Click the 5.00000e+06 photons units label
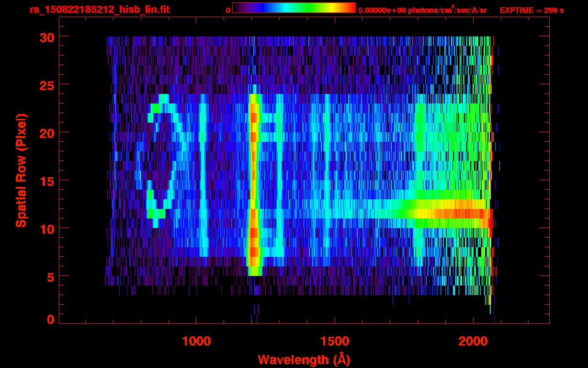The width and height of the screenshot is (588, 368). click(422, 10)
